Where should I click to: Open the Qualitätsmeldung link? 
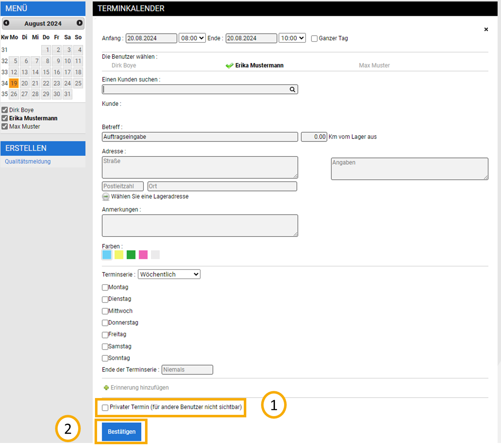[28, 161]
